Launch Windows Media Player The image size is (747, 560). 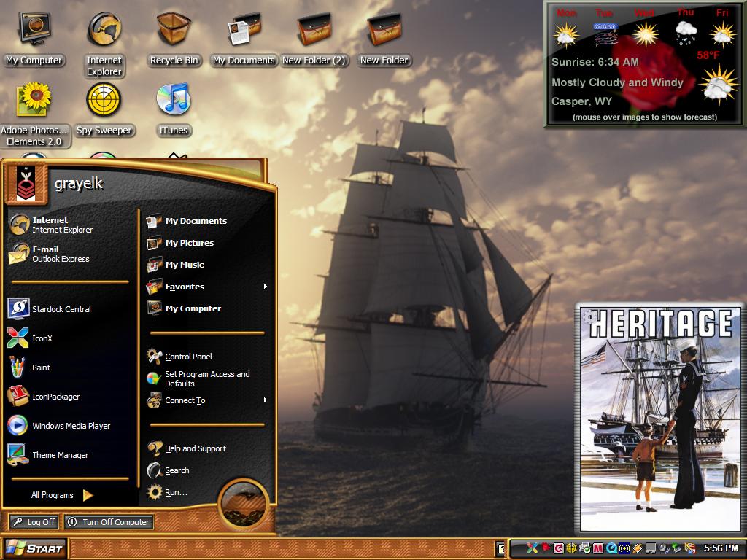click(58, 426)
